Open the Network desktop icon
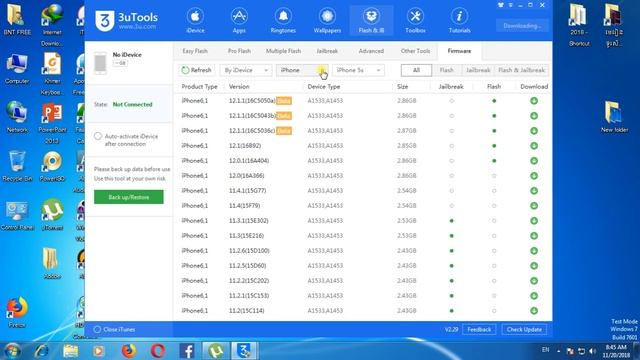This screenshot has height=360, width=640. point(17,117)
